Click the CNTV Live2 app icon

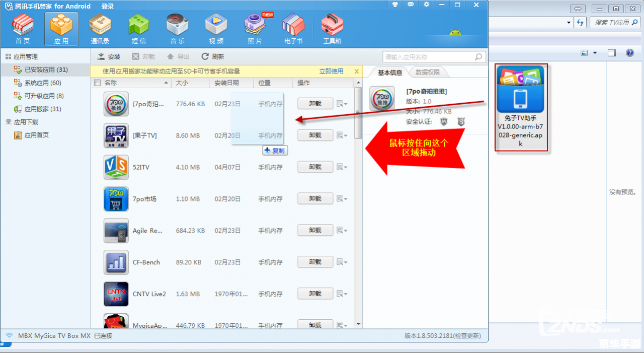(x=116, y=294)
